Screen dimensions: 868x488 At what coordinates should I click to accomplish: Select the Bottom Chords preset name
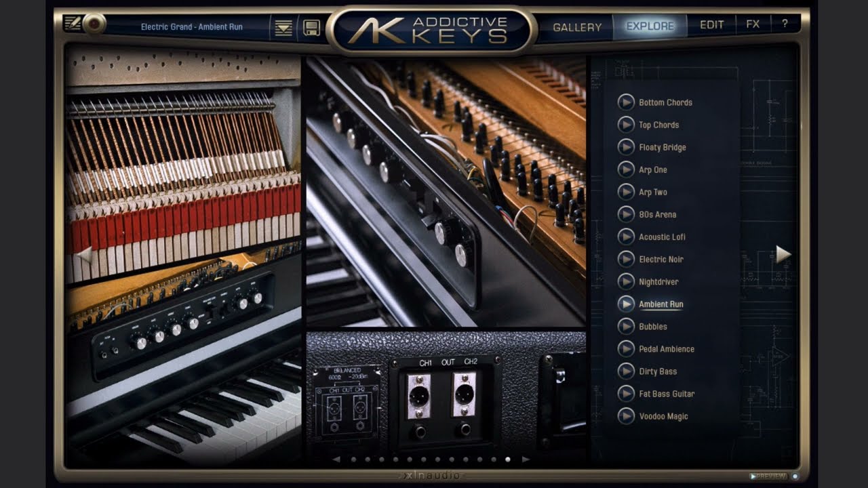pyautogui.click(x=665, y=102)
